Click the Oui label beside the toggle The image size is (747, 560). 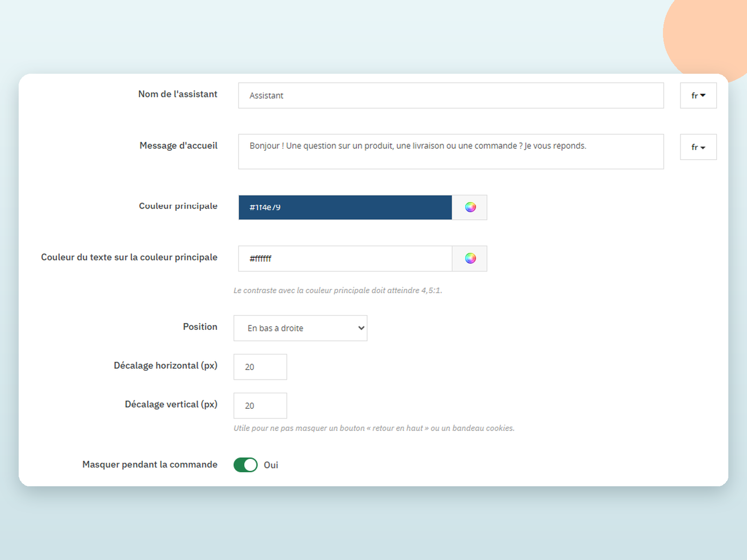[271, 465]
